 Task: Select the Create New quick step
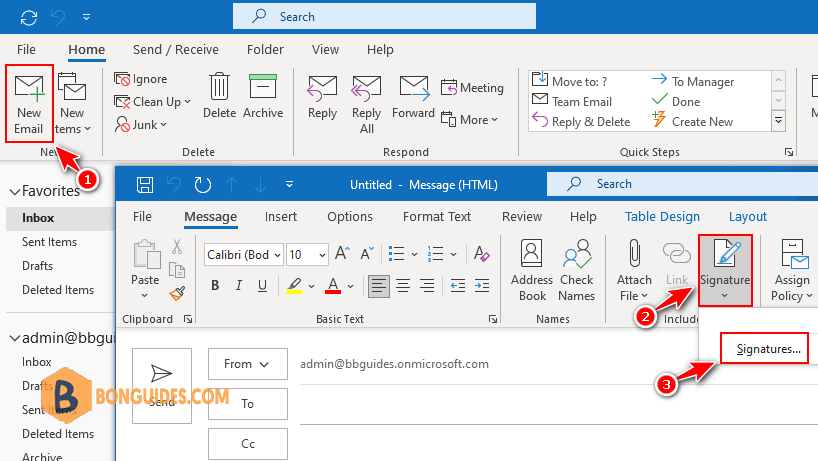(x=693, y=122)
